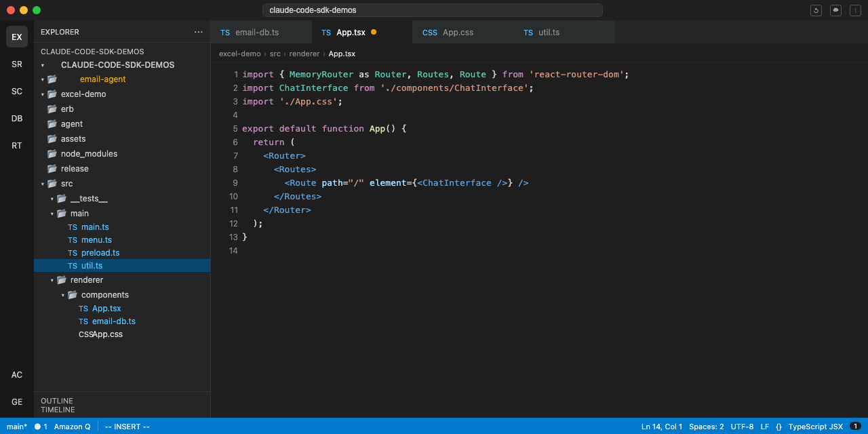The width and height of the screenshot is (868, 434).
Task: Change the TypeScript JSX language mode
Action: [815, 427]
